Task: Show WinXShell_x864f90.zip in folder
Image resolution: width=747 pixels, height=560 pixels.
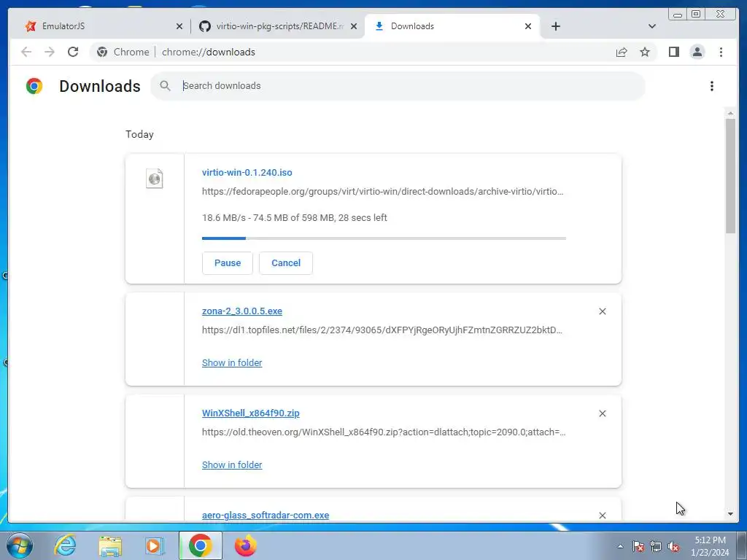Action: tap(232, 464)
